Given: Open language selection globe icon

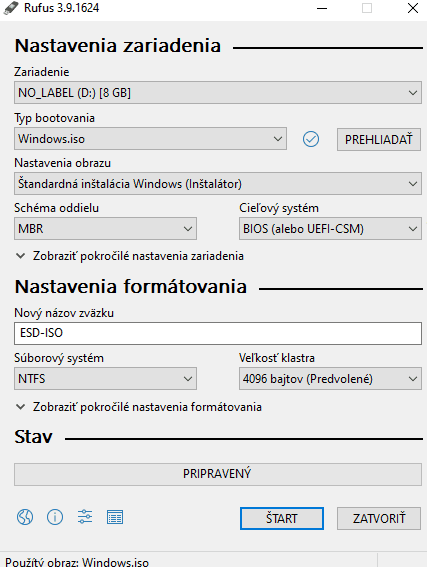Looking at the screenshot, I should (25, 517).
